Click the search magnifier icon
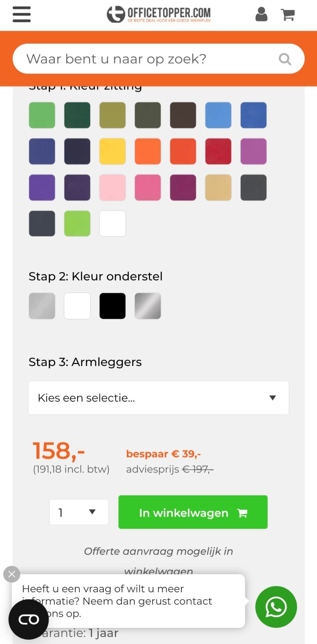The width and height of the screenshot is (317, 644). (285, 59)
